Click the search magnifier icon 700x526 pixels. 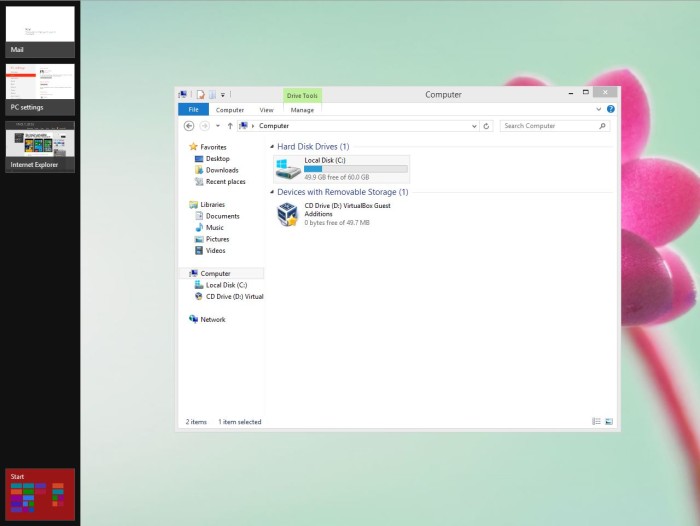point(602,126)
